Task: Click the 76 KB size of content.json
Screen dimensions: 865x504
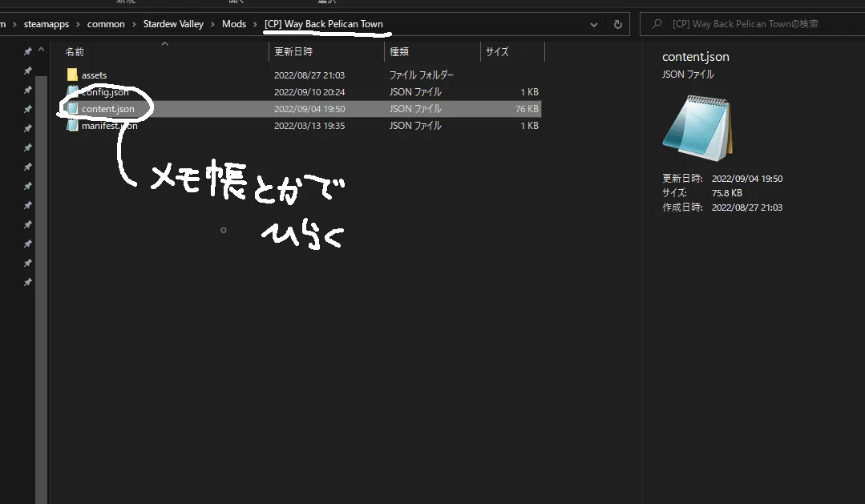Action: tap(527, 109)
